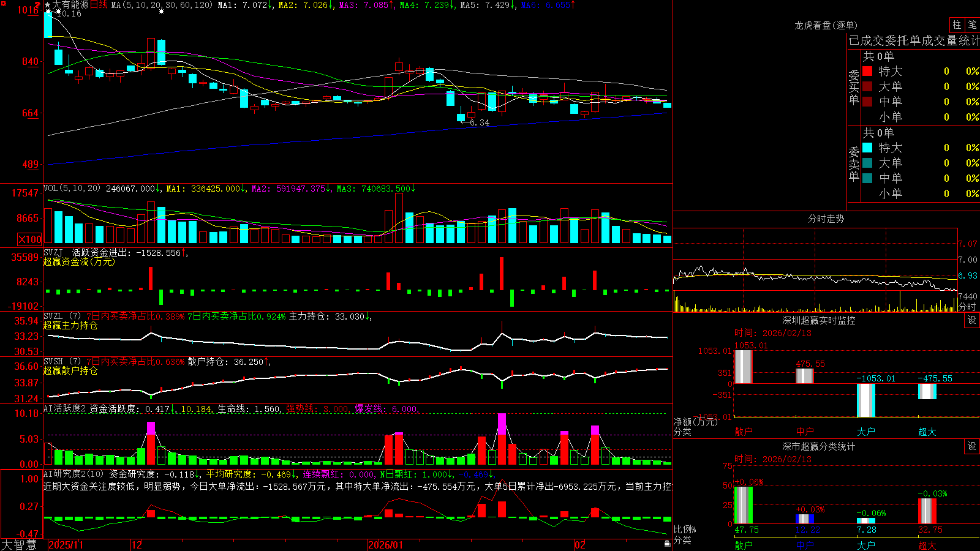Click the dark red 大单 buy swatch
The image size is (980, 551).
pos(867,86)
